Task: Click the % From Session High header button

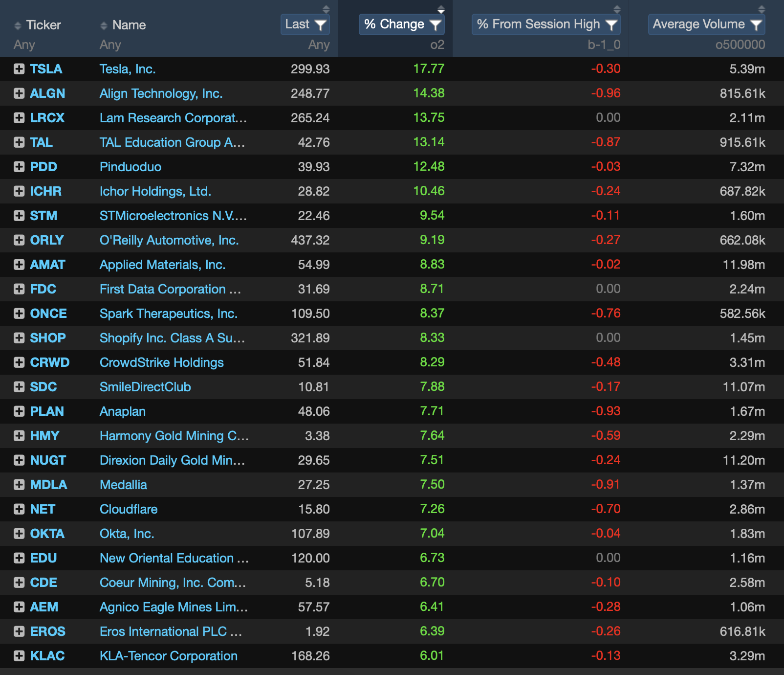Action: [546, 24]
